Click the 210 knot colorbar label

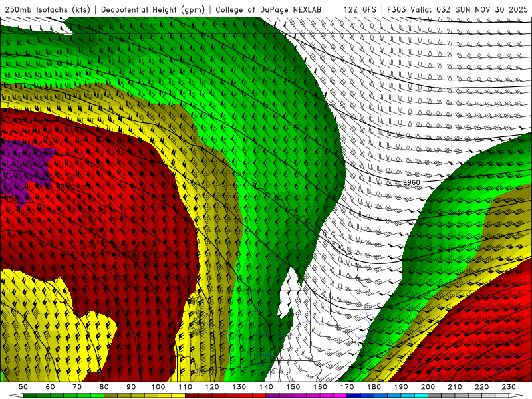click(x=455, y=387)
